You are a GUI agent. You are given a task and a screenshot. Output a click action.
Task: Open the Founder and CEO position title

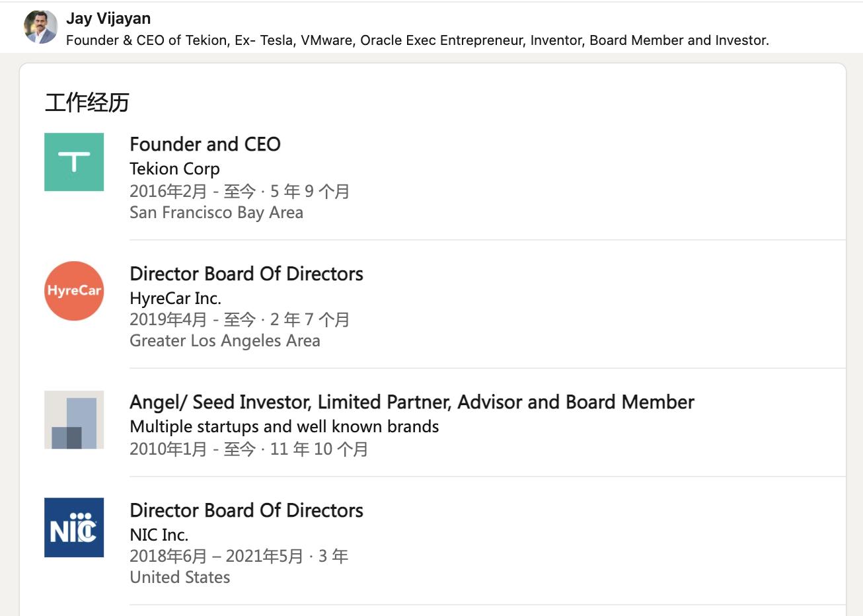[x=205, y=144]
